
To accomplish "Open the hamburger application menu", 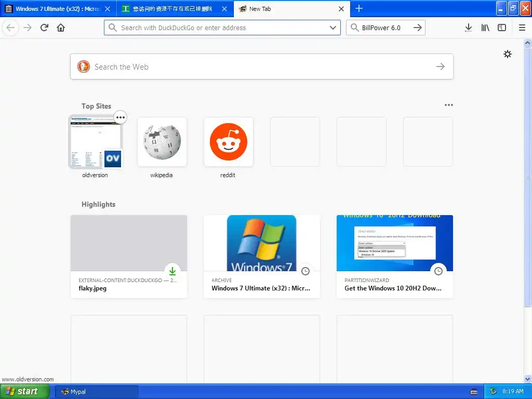I will tap(522, 28).
